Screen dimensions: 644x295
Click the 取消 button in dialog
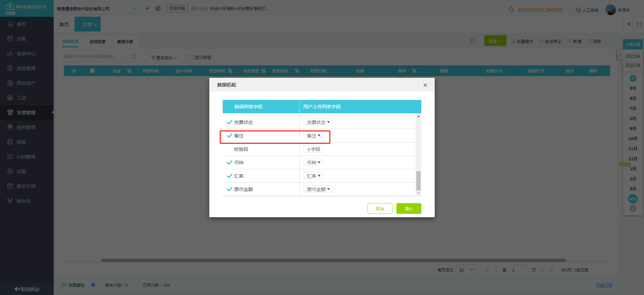pos(380,209)
